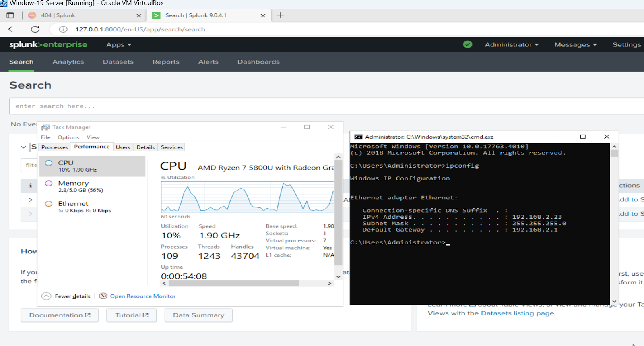
Task: Click cmd window scrollbar up arrow
Action: 614,147
